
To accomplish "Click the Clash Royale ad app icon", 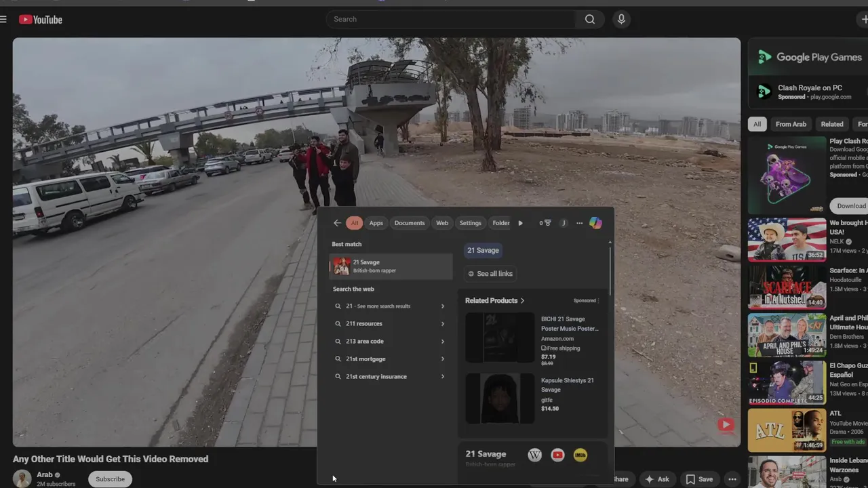I will (x=764, y=91).
